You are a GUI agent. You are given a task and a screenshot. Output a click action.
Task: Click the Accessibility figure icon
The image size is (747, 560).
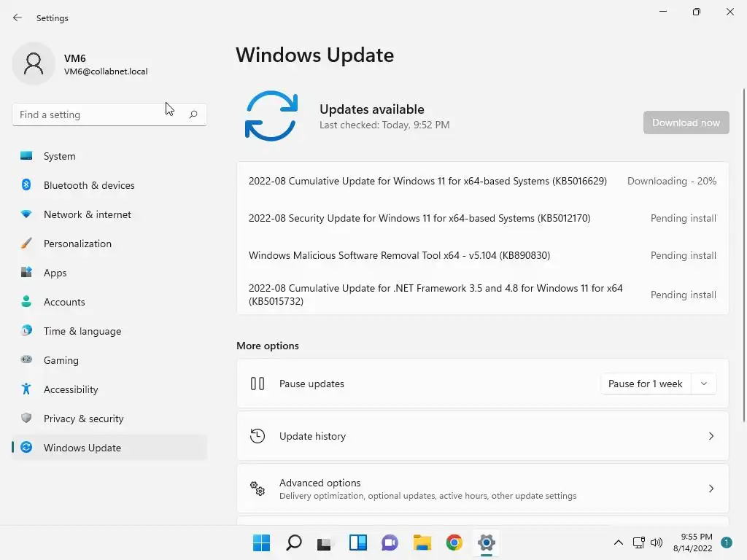[x=26, y=389]
